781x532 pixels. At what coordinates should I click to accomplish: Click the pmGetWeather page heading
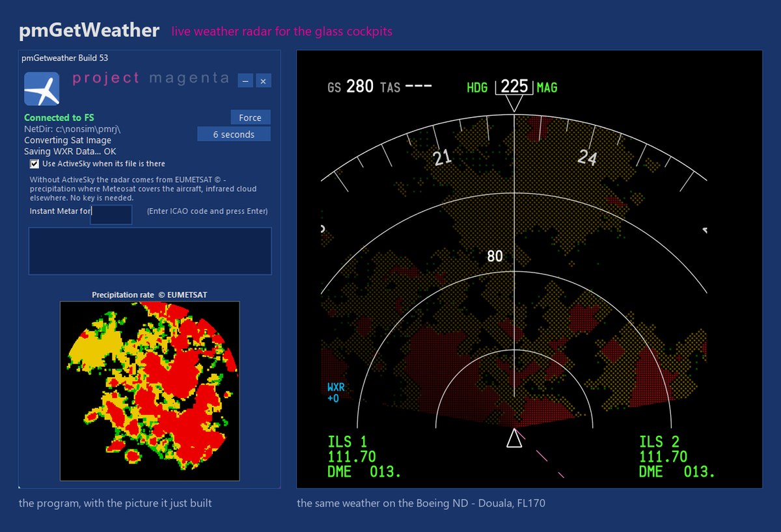click(89, 30)
